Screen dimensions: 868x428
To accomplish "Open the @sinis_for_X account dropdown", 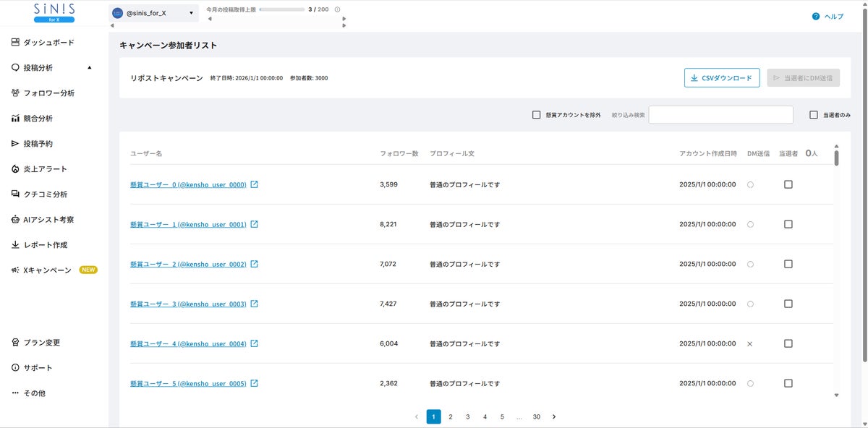I will [x=154, y=13].
